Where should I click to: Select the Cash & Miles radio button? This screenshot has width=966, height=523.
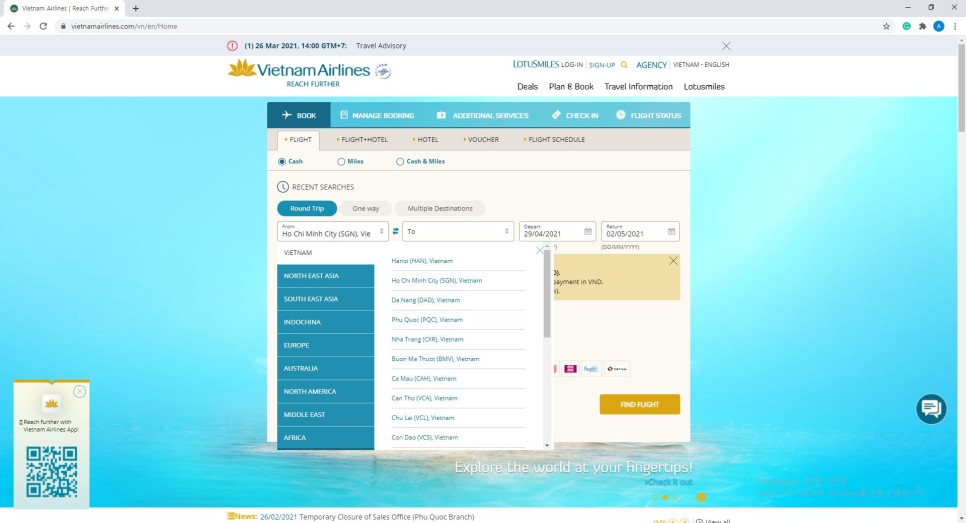[400, 161]
